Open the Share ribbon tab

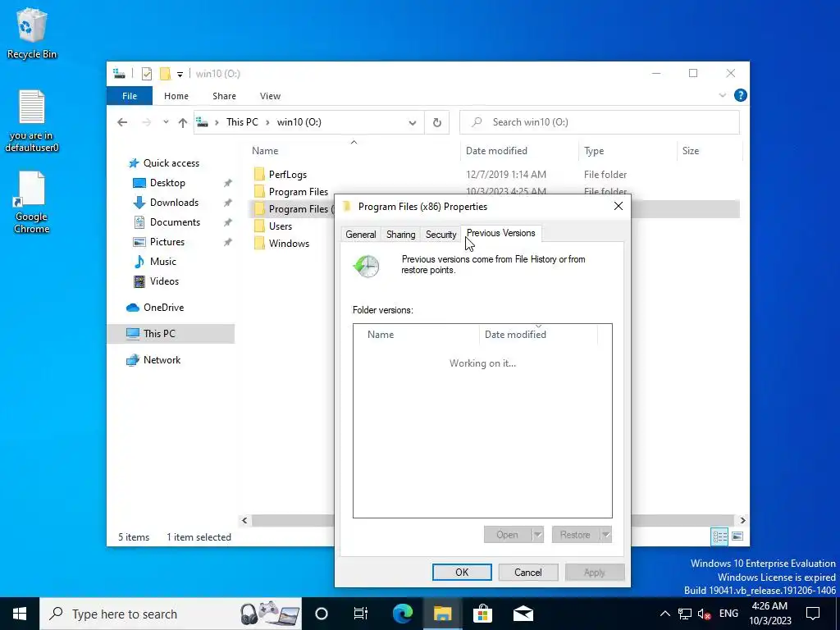tap(224, 96)
